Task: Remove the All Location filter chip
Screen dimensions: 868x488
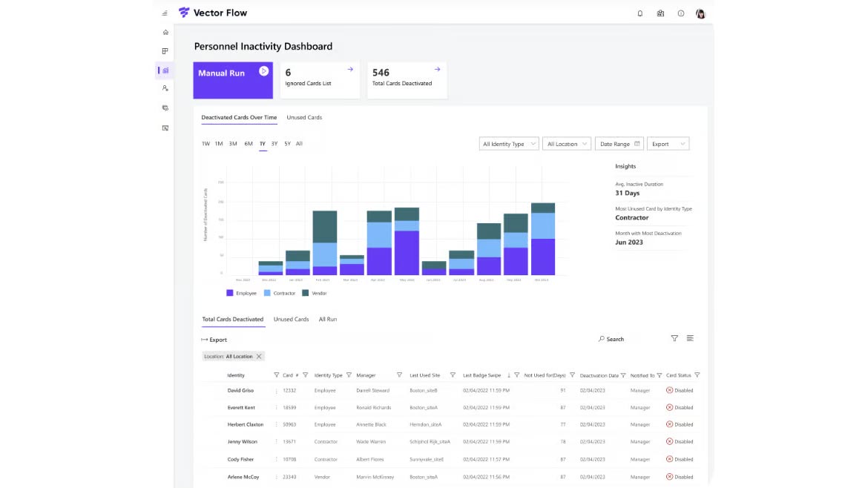Action: click(259, 357)
